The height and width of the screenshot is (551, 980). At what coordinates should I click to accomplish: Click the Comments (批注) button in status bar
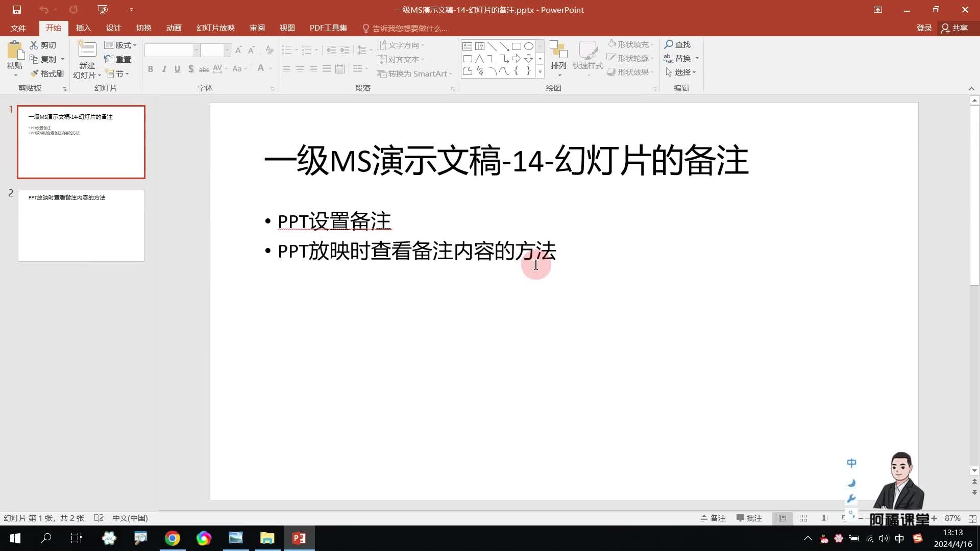pos(749,518)
